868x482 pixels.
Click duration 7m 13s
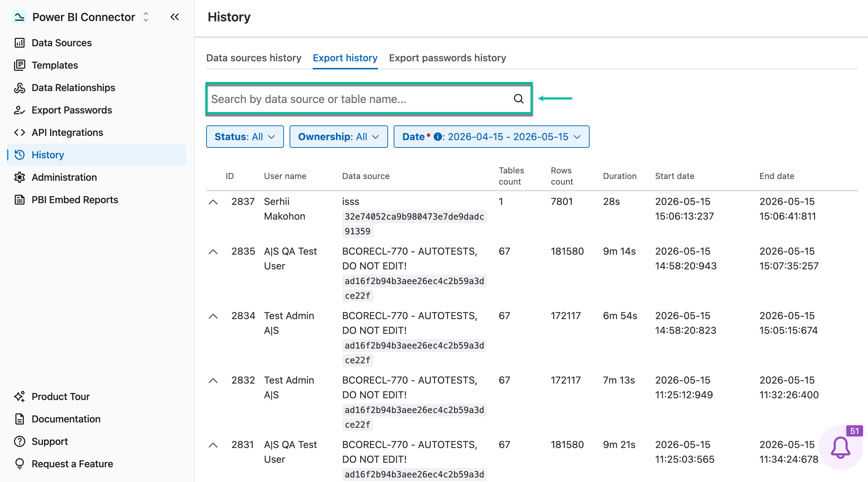pos(619,380)
